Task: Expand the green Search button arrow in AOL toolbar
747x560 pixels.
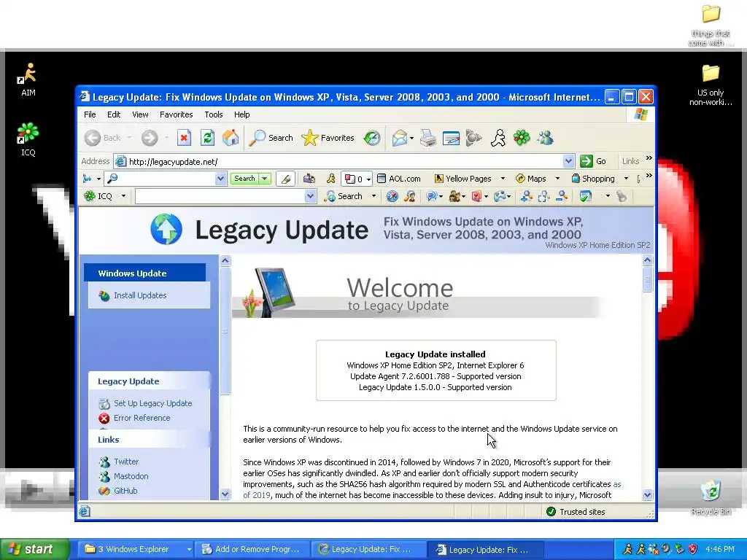Action: (264, 179)
